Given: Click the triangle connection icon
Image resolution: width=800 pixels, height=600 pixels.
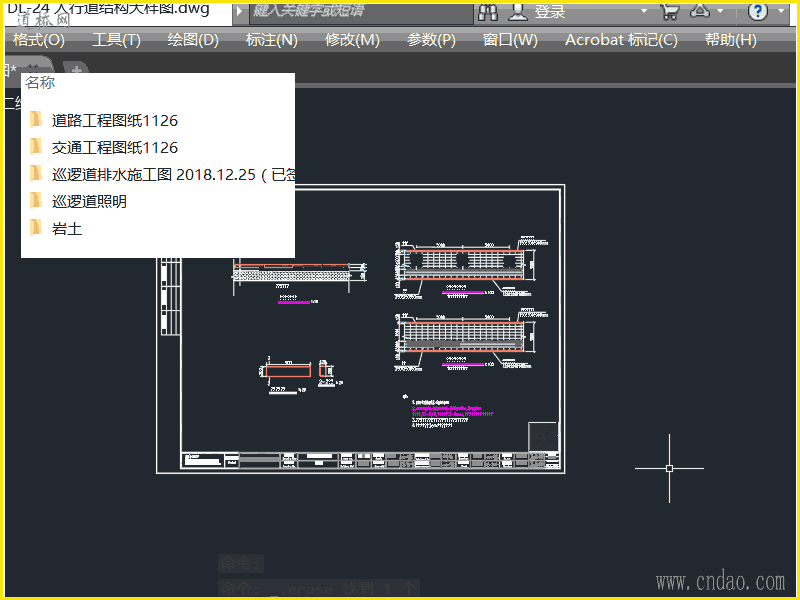Looking at the screenshot, I should tap(699, 11).
